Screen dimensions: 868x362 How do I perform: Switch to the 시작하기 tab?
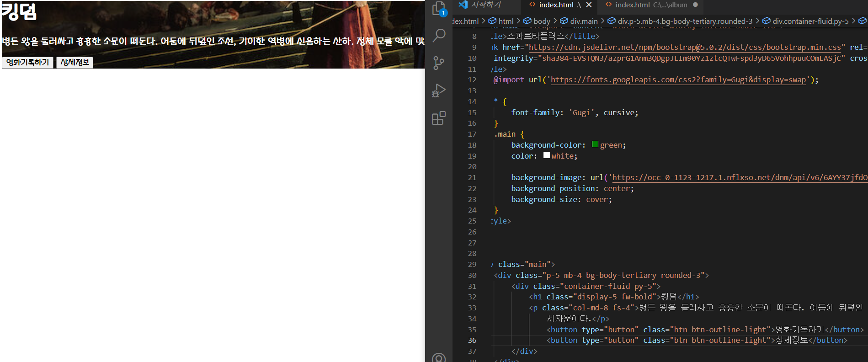(486, 5)
